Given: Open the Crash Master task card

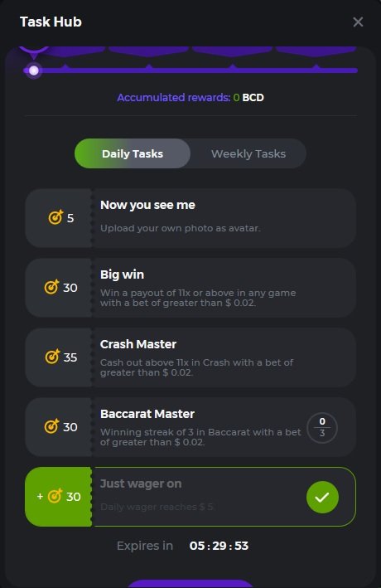Looking at the screenshot, I should tap(190, 357).
